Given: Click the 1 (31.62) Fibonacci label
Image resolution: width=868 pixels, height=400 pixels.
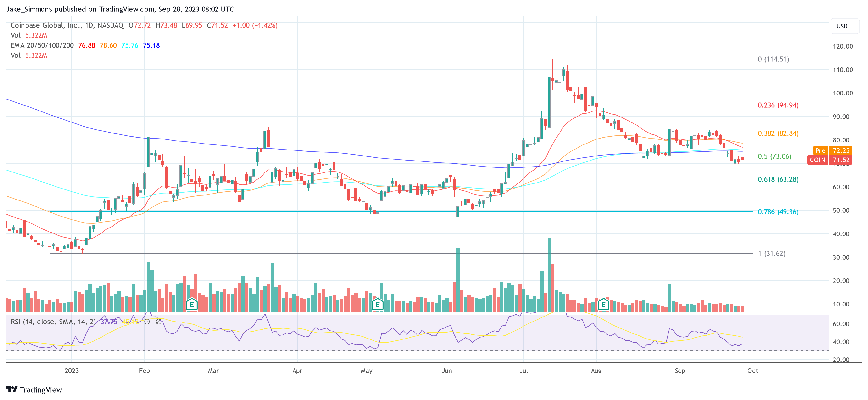Looking at the screenshot, I should tap(772, 253).
